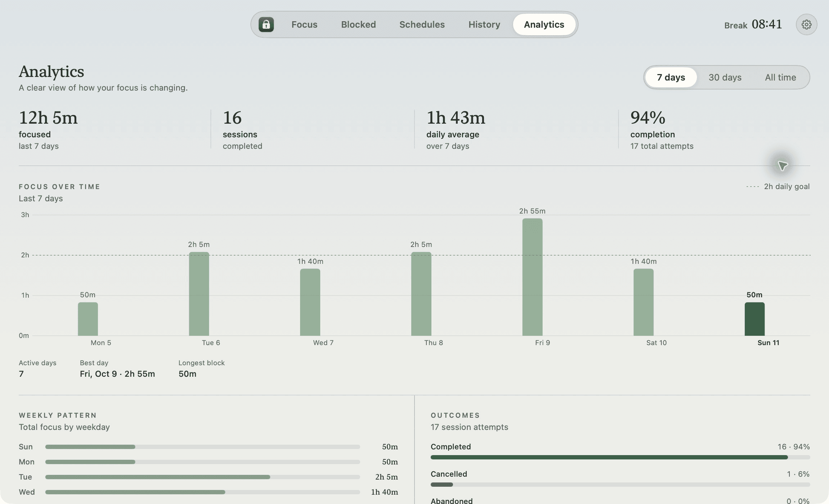The width and height of the screenshot is (829, 504).
Task: Click the Break 08:41 timer
Action: [x=753, y=24]
